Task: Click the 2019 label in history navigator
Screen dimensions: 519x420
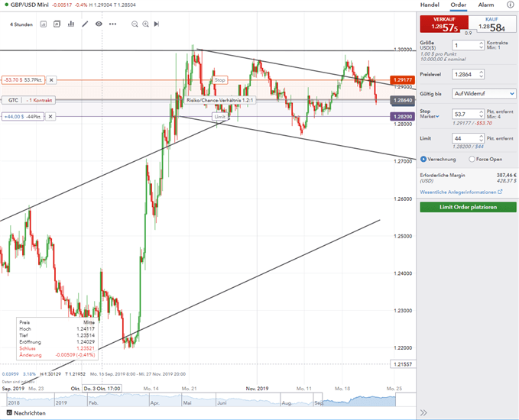Action: [x=61, y=402]
